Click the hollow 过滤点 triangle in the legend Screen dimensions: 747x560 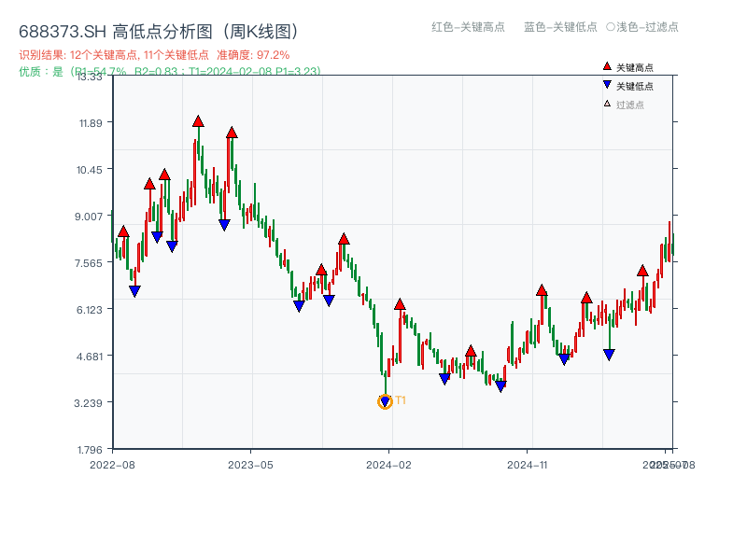[607, 104]
